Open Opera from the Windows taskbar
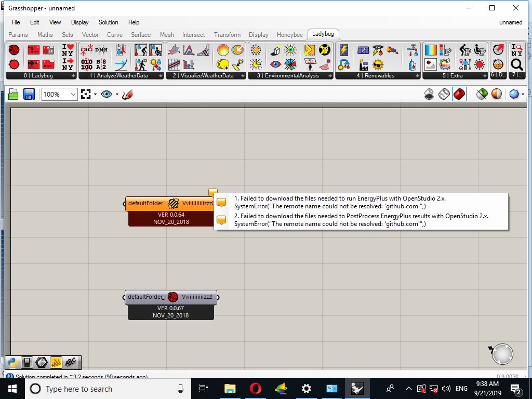Screen dimensions: 532x399 pyautogui.click(x=256, y=389)
